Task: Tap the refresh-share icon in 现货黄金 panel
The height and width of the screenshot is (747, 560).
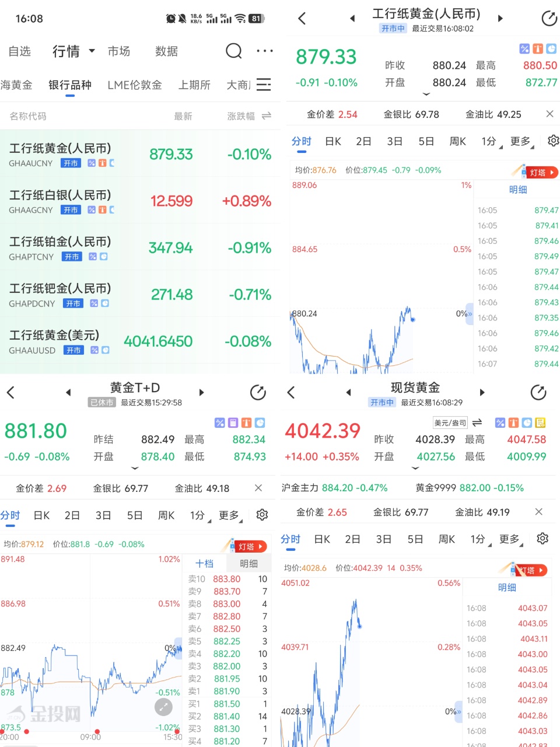Action: [538, 392]
